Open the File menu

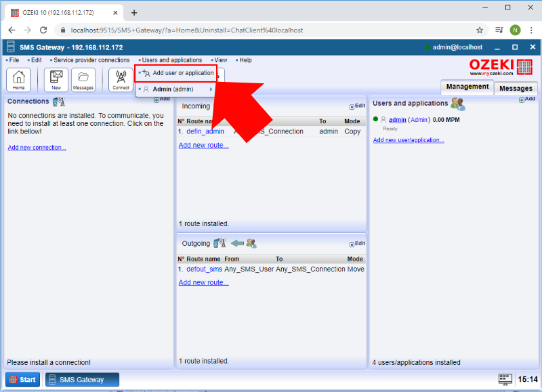[12, 60]
